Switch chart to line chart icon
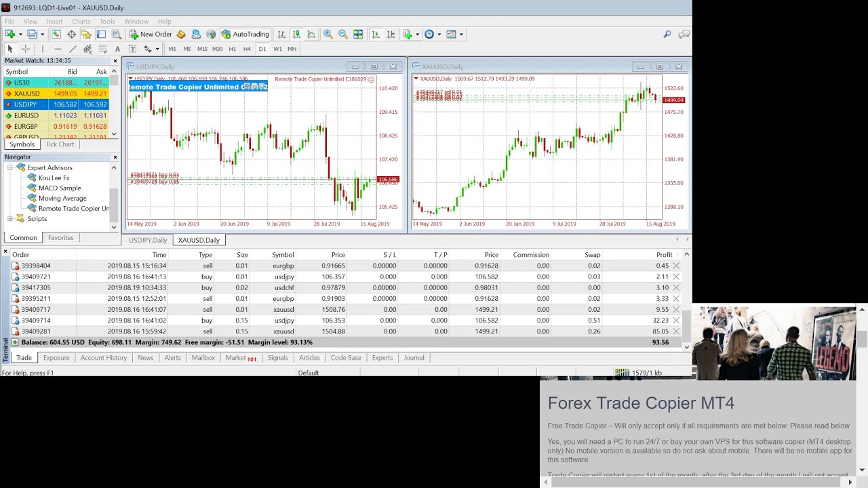Screen dimensions: 868x488 tap(311, 34)
